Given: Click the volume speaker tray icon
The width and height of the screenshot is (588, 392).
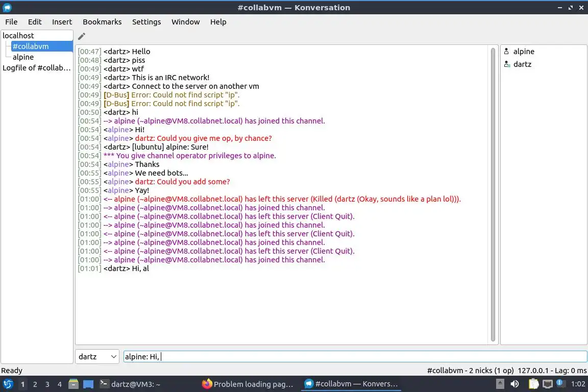Looking at the screenshot, I should 515,384.
